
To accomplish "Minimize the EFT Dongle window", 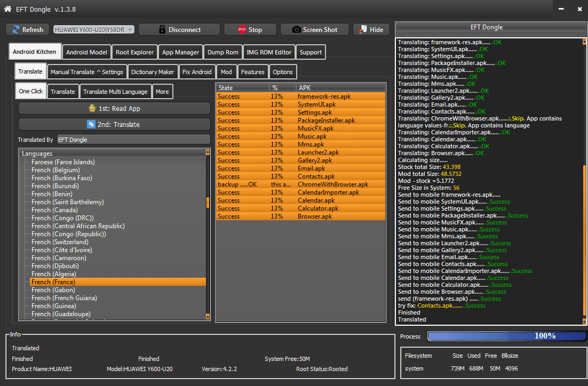I will (x=561, y=9).
